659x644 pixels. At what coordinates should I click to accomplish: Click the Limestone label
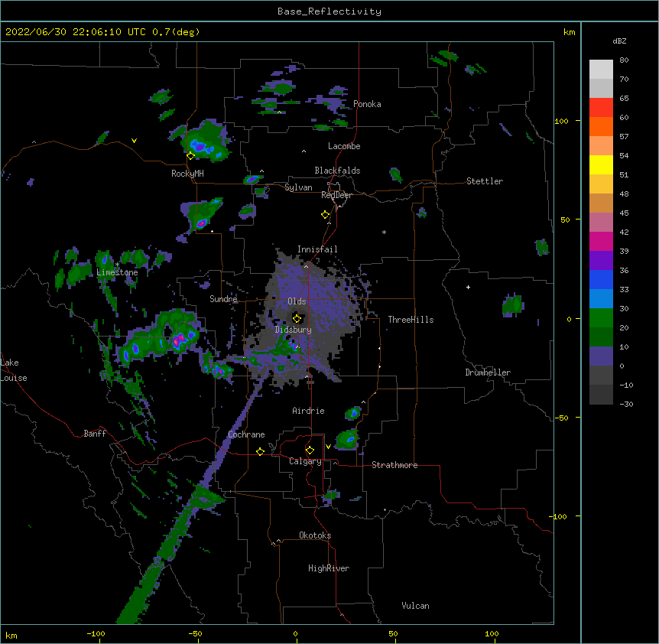tap(117, 272)
